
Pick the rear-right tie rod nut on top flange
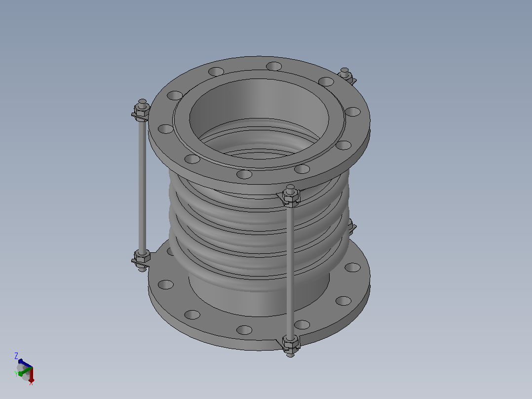pyautogui.click(x=345, y=76)
